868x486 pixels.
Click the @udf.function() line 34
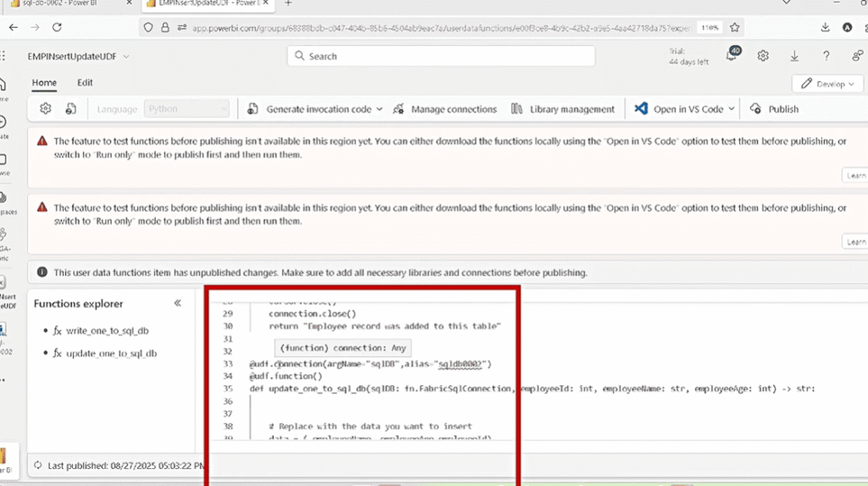pyautogui.click(x=286, y=376)
